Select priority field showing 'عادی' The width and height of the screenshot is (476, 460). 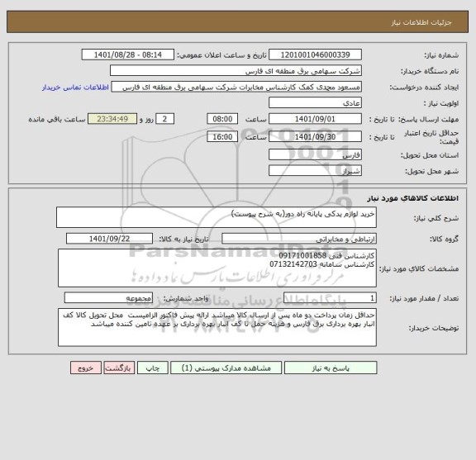[x=315, y=103]
